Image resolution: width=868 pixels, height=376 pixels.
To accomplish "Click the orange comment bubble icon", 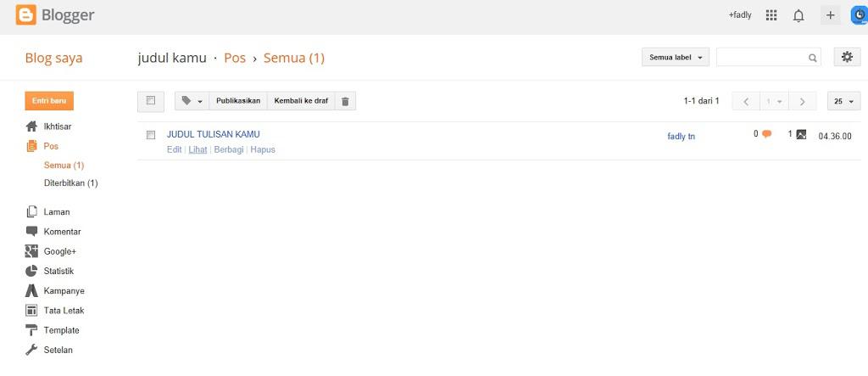I will point(766,134).
